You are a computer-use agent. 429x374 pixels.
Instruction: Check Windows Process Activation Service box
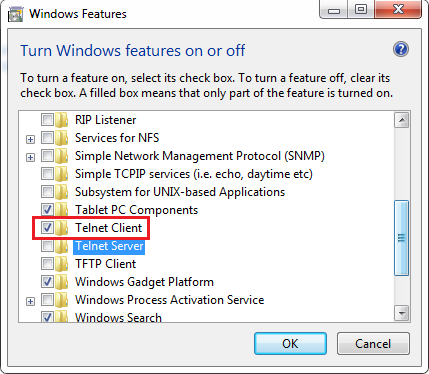coord(47,299)
